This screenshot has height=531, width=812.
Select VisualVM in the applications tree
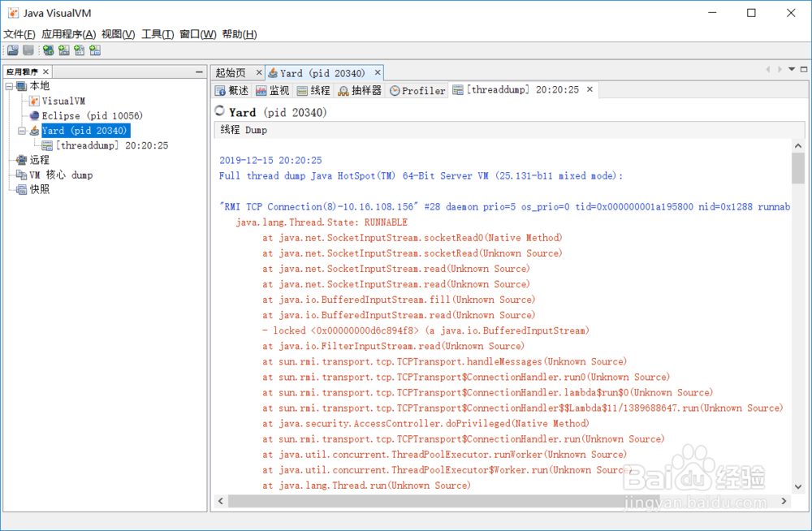click(x=63, y=101)
